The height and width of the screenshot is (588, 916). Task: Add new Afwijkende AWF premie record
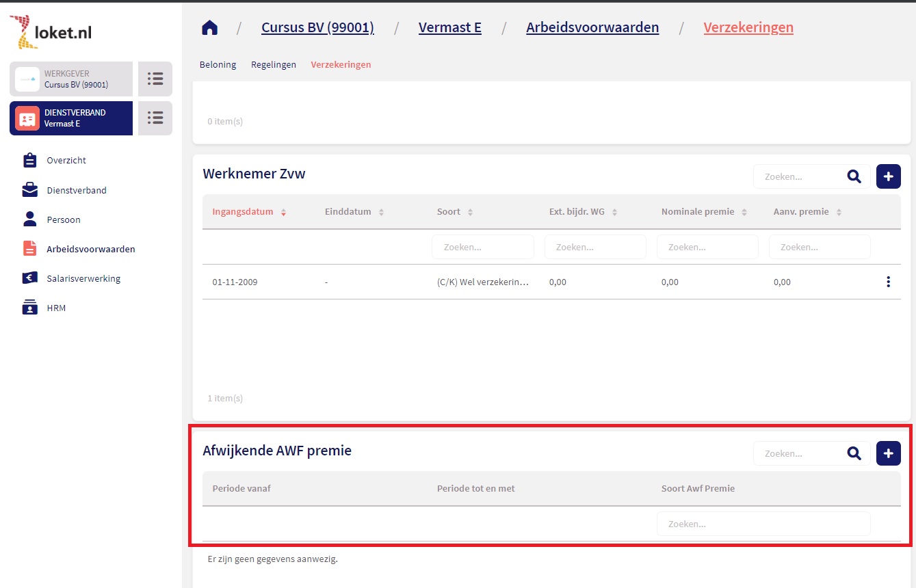888,453
